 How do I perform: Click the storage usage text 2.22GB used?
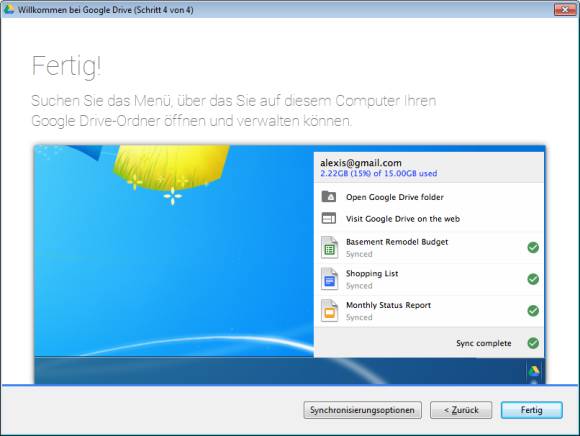point(378,173)
